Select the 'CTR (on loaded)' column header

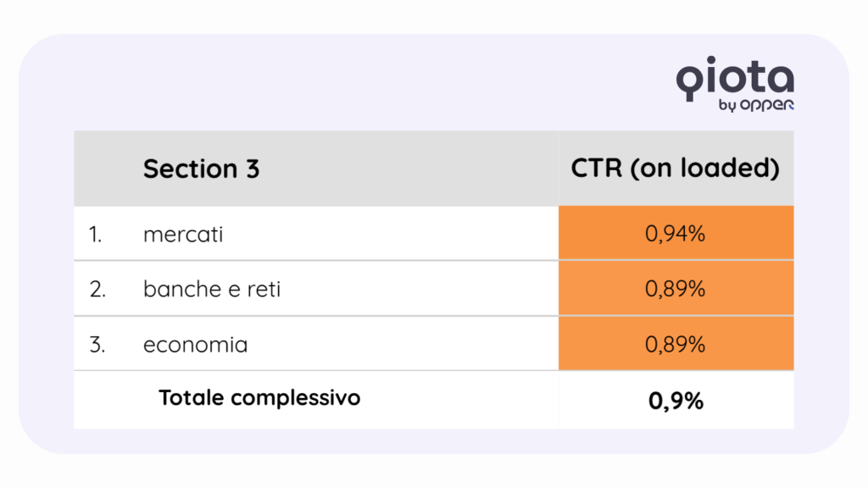[x=675, y=168]
